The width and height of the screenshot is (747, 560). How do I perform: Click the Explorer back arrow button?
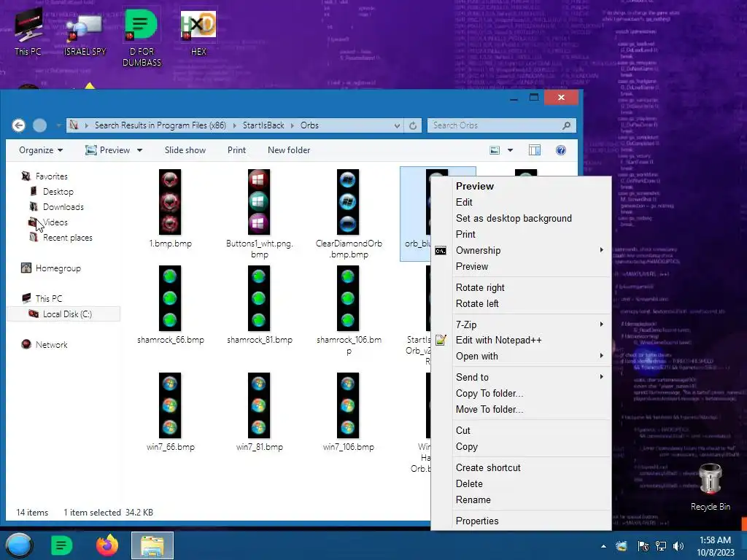click(18, 125)
